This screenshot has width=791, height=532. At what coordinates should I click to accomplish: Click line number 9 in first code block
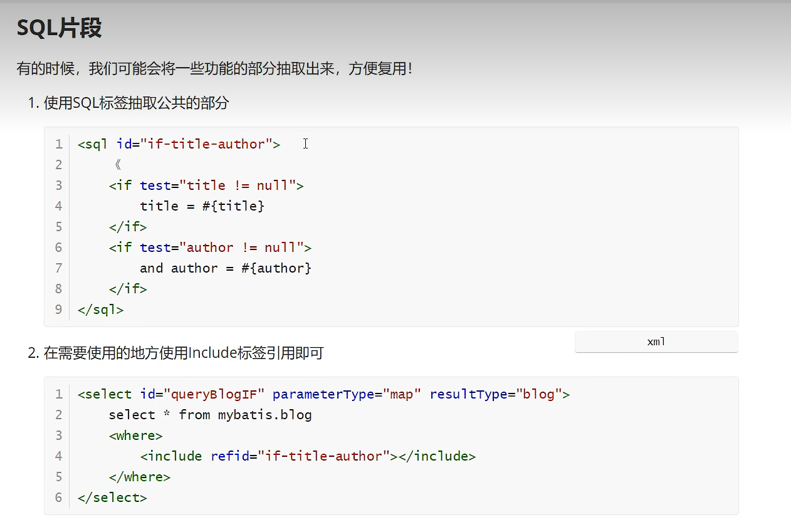[x=59, y=310]
